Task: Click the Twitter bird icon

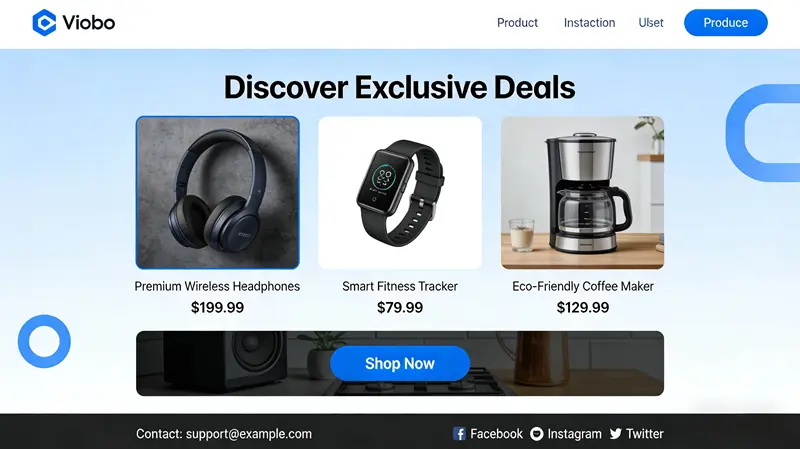Action: click(x=616, y=434)
